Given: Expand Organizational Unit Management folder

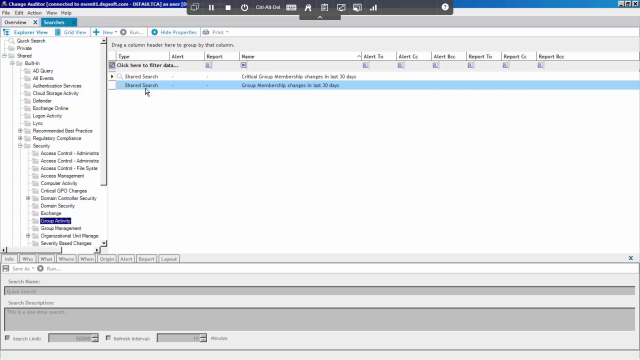Looking at the screenshot, I should coord(28,236).
